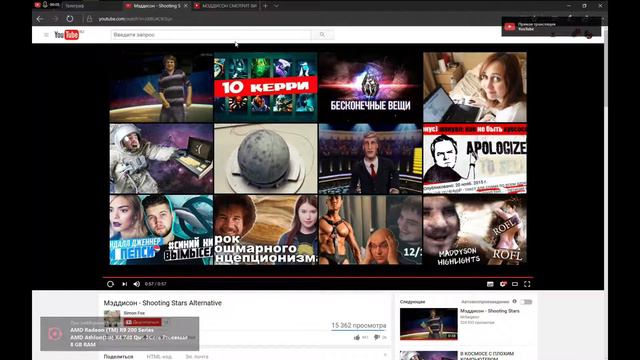Toggle autoplay switch next to 'Автовоспроизведение'
640x360 pixels.
tap(526, 302)
